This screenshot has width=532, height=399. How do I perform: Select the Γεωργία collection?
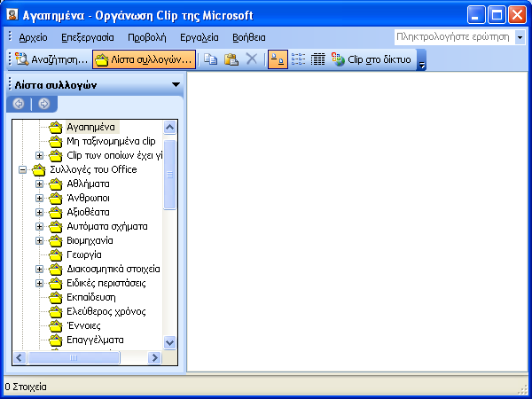coord(84,254)
